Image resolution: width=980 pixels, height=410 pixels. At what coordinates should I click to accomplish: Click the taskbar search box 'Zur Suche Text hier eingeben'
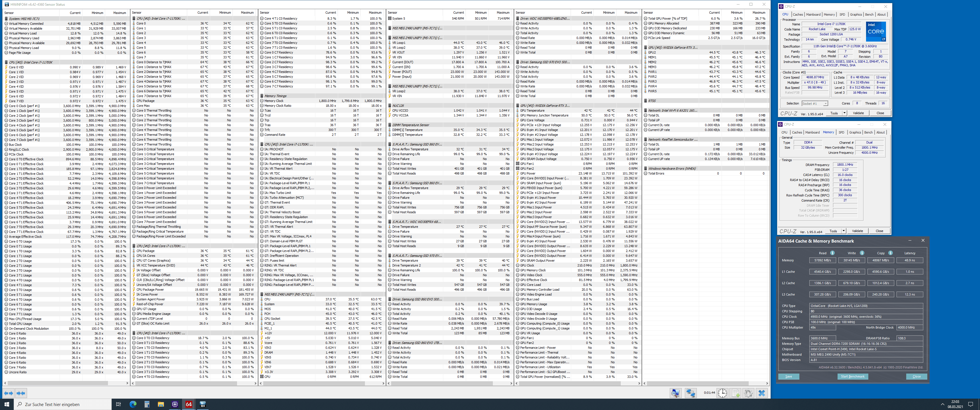(63, 404)
